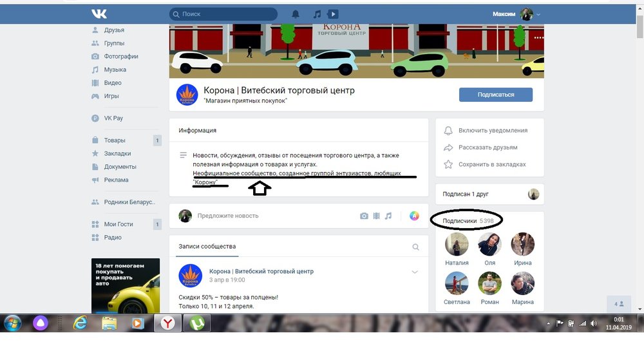Open Yandex Browser in the taskbar
Viewport: 644px width, 362px height.
point(167,323)
